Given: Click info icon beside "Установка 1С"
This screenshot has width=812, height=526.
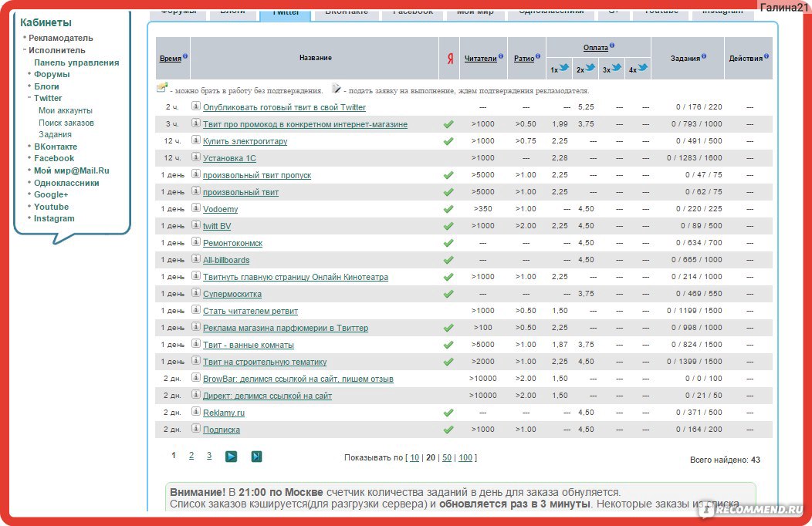Looking at the screenshot, I should 196,157.
